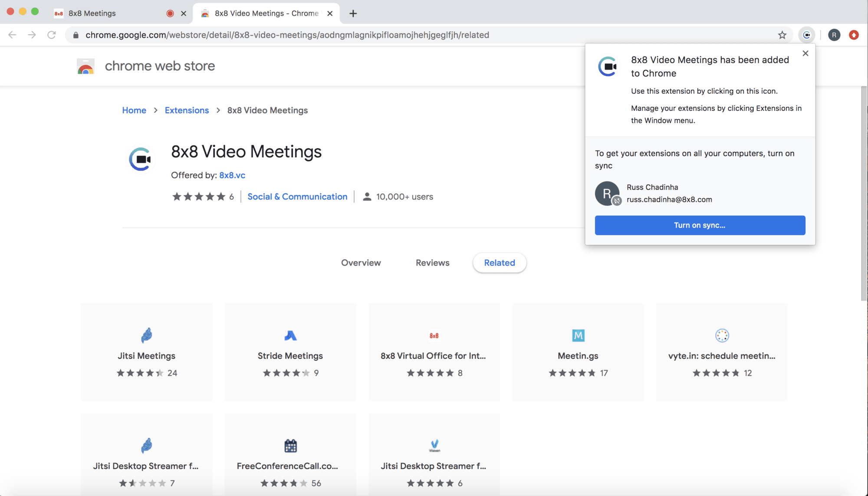Open vyte.in: schedule meetin... title
Viewport: 868px width, 496px height.
(722, 356)
